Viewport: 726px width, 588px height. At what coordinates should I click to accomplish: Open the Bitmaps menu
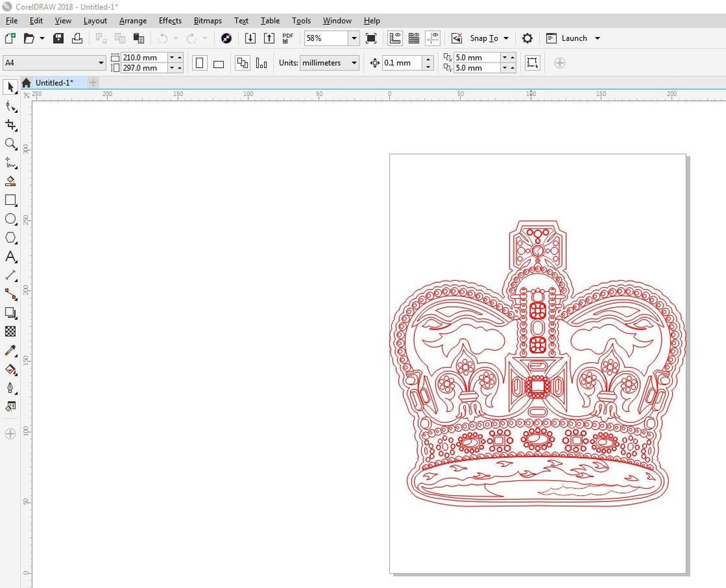[207, 21]
